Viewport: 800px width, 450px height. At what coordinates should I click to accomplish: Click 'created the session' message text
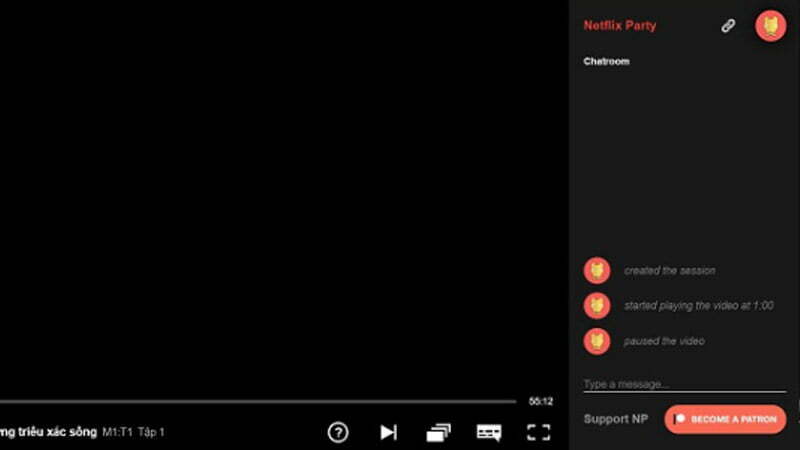(x=669, y=271)
